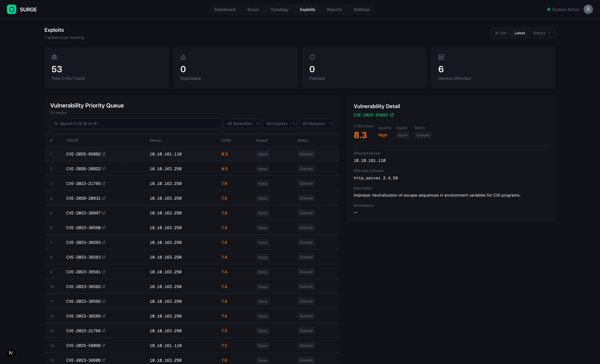Image resolution: width=600 pixels, height=364 pixels.
Task: Focus the Search CVE ID or IP field
Action: pyautogui.click(x=135, y=123)
